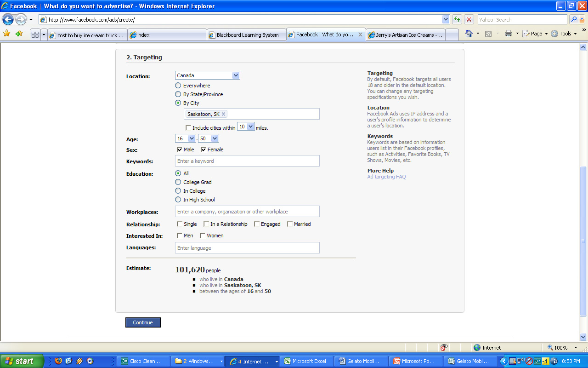This screenshot has height=368, width=588.
Task: Remove Saskatoon, SK city tag
Action: (x=224, y=114)
